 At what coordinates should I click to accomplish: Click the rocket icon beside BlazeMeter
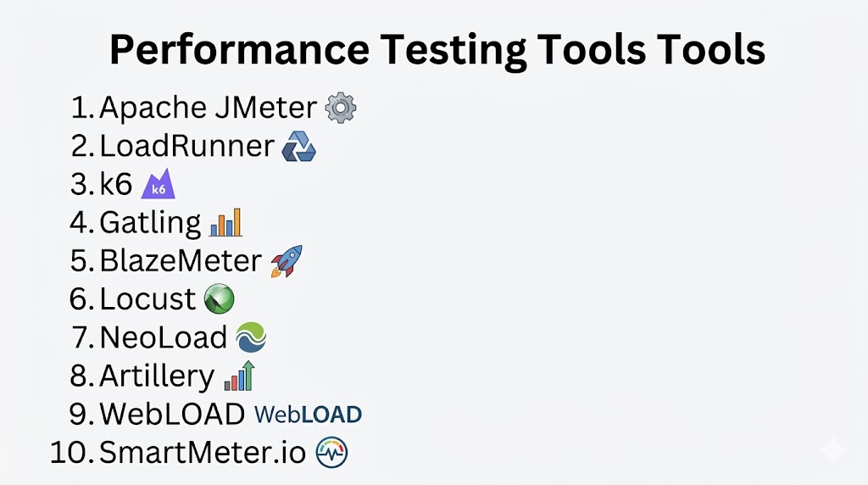pos(286,261)
